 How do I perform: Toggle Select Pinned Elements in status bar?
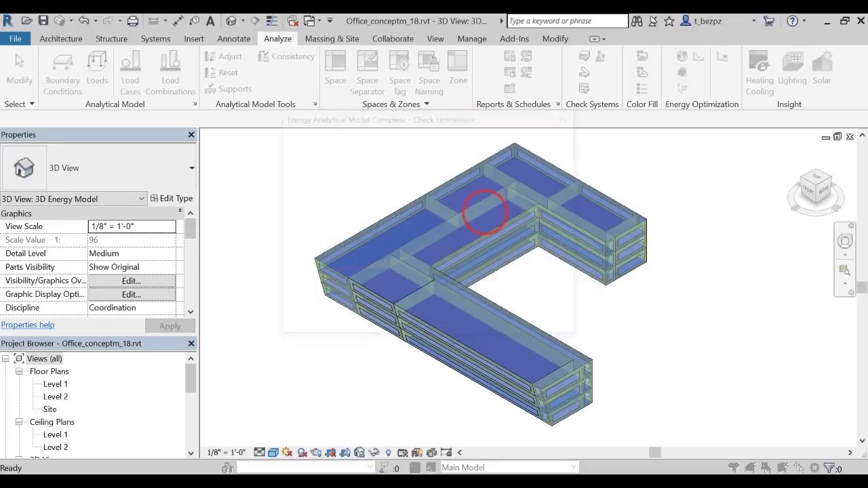[766, 468]
